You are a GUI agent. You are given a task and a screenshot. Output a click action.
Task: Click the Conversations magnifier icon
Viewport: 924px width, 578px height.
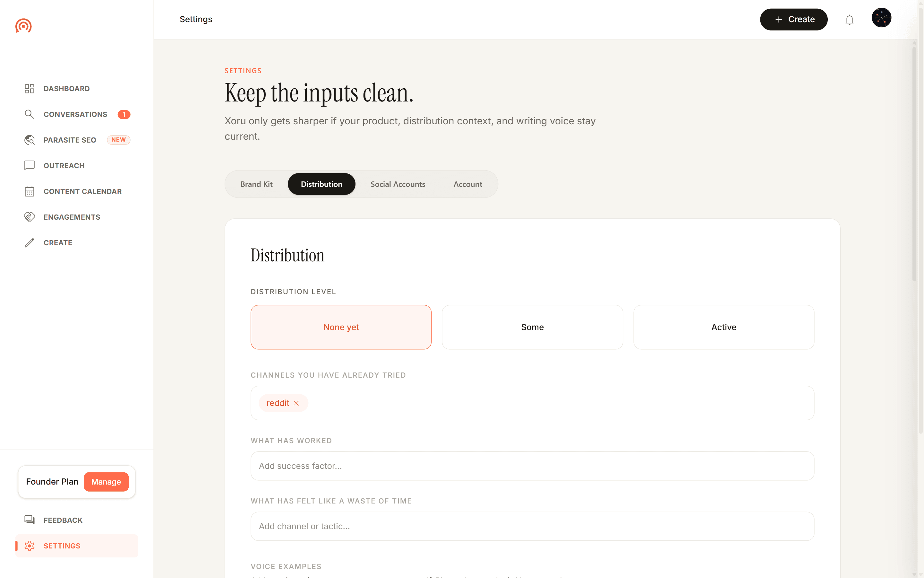30,114
